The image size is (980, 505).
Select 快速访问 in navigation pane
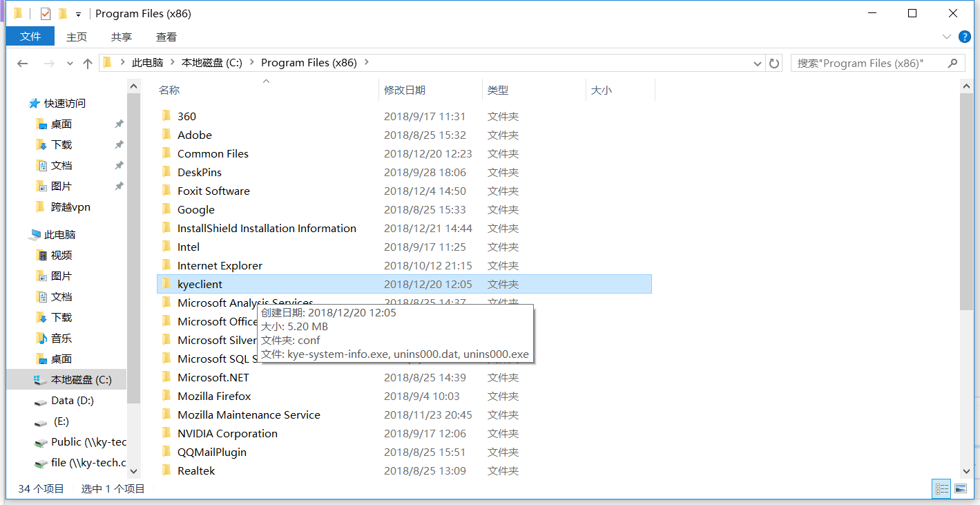[x=65, y=104]
